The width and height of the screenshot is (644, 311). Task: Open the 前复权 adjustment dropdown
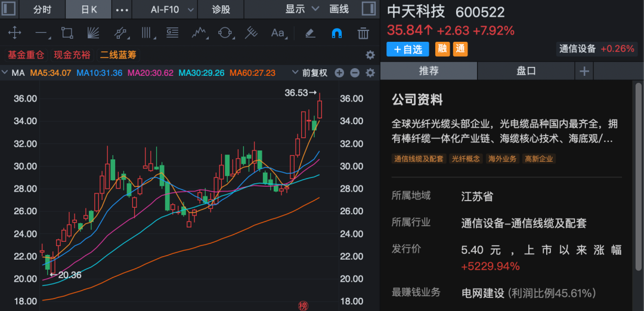tap(309, 73)
